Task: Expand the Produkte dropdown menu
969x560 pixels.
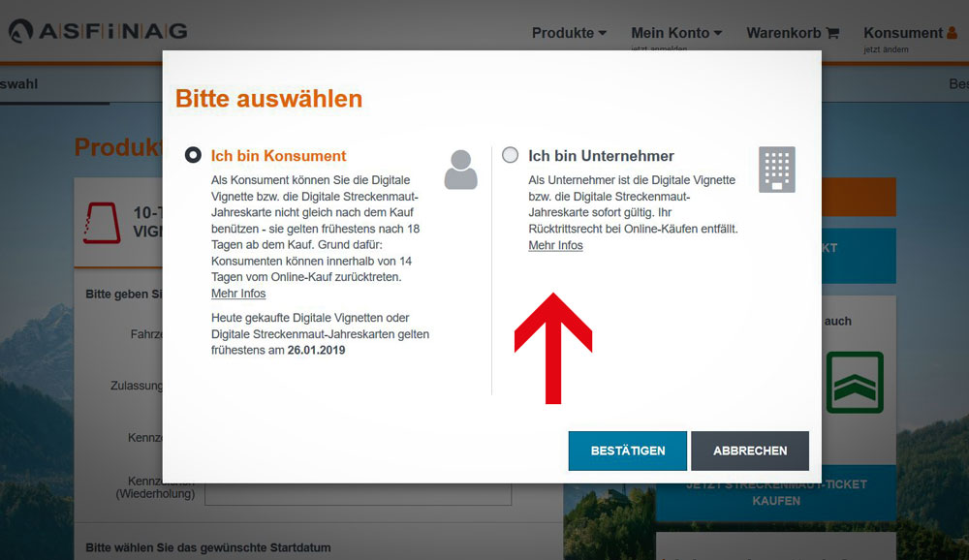Action: (x=569, y=33)
